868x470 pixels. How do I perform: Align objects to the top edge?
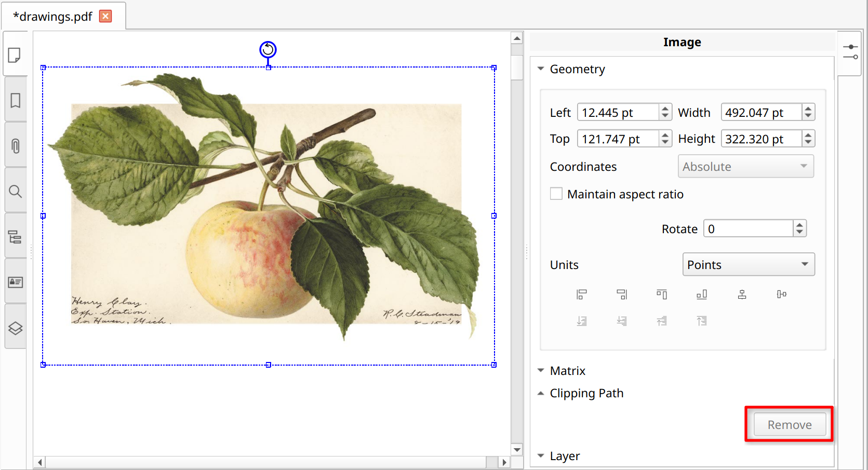[x=662, y=294]
